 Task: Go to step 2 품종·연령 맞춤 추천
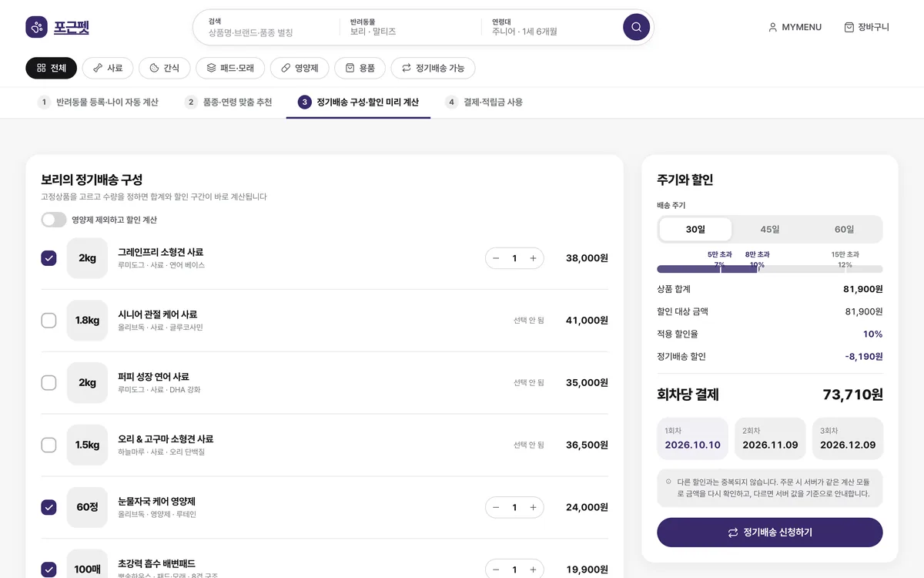click(x=229, y=102)
